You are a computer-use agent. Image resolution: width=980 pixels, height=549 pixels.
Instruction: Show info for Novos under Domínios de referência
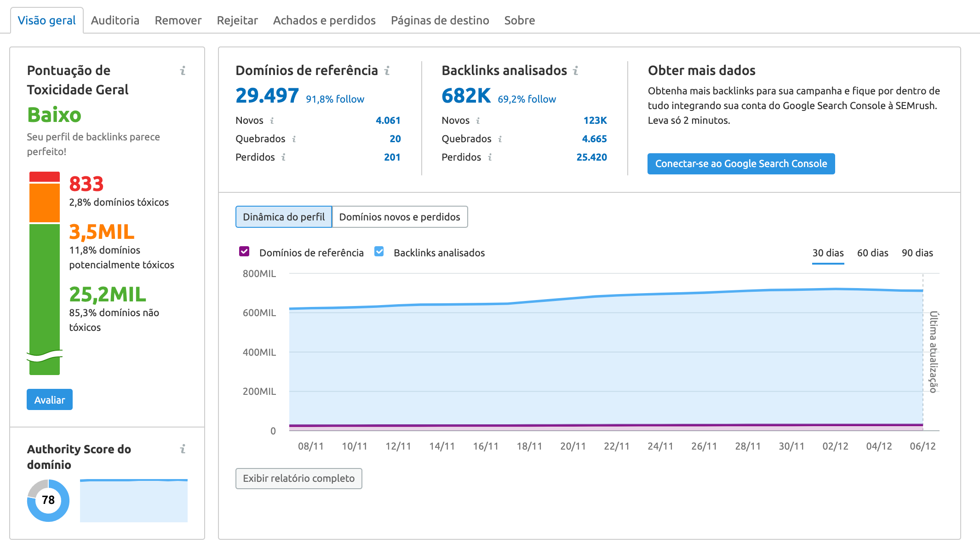click(x=272, y=121)
